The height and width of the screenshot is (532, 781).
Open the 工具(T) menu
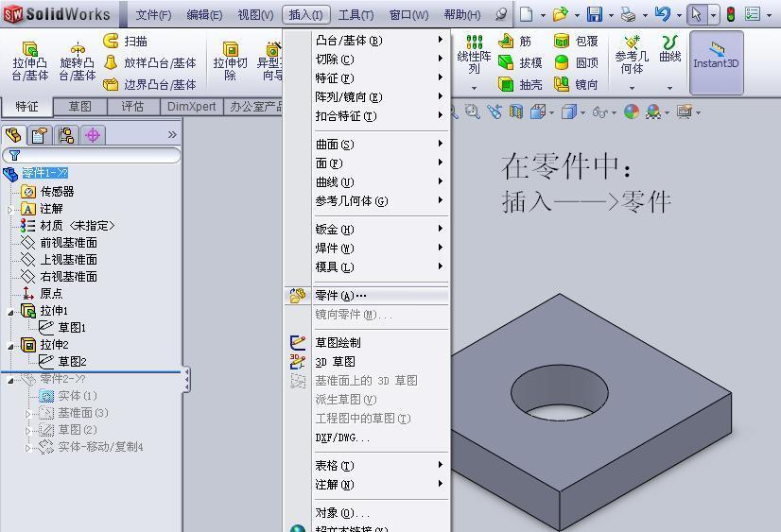[356, 15]
